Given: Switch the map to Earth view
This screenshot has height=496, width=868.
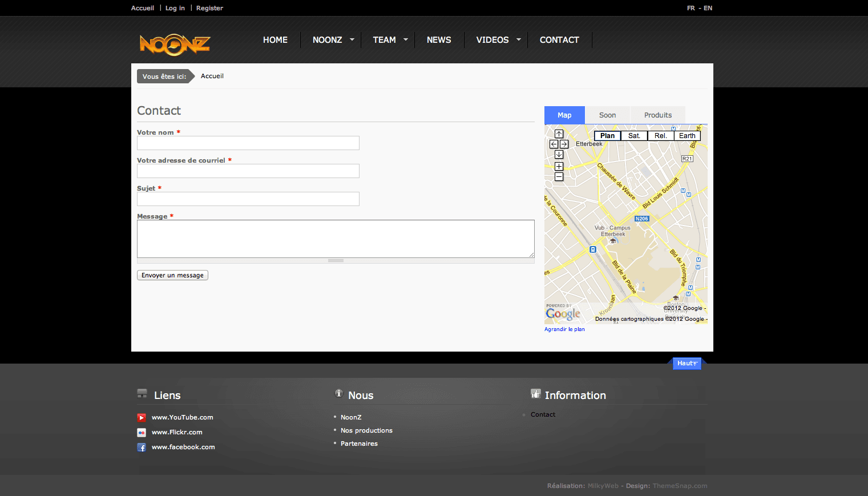Looking at the screenshot, I should (687, 136).
